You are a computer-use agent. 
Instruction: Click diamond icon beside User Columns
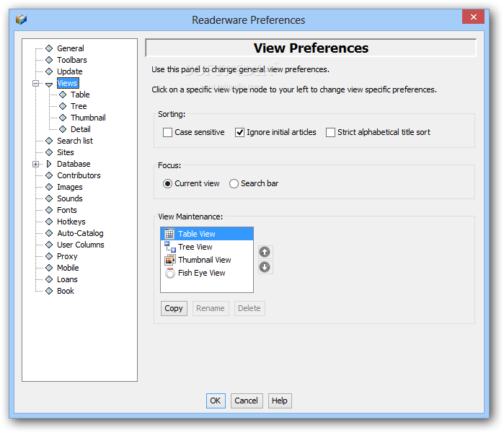pyautogui.click(x=49, y=245)
